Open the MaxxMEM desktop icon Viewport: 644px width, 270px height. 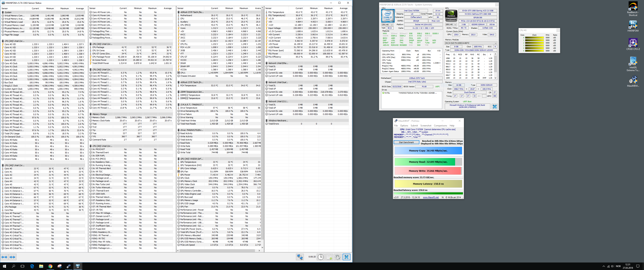pyautogui.click(x=633, y=81)
